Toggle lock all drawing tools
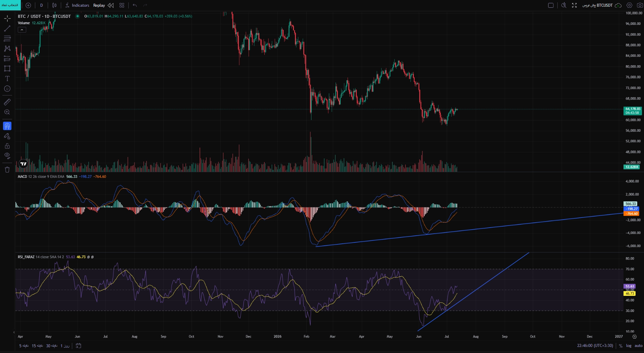The height and width of the screenshot is (353, 644). click(7, 146)
